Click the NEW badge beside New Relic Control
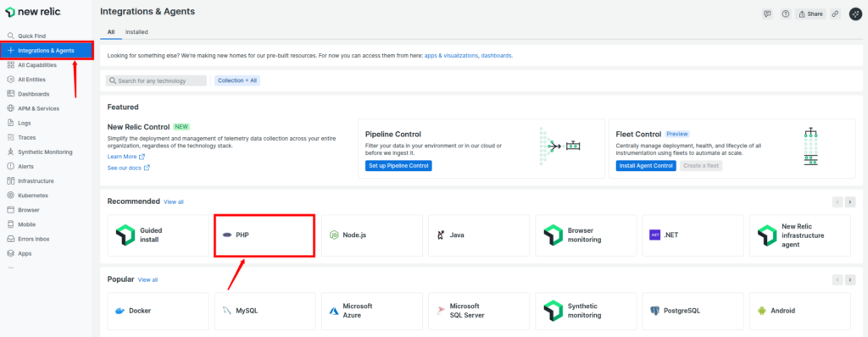Image resolution: width=868 pixels, height=337 pixels. pyautogui.click(x=181, y=127)
